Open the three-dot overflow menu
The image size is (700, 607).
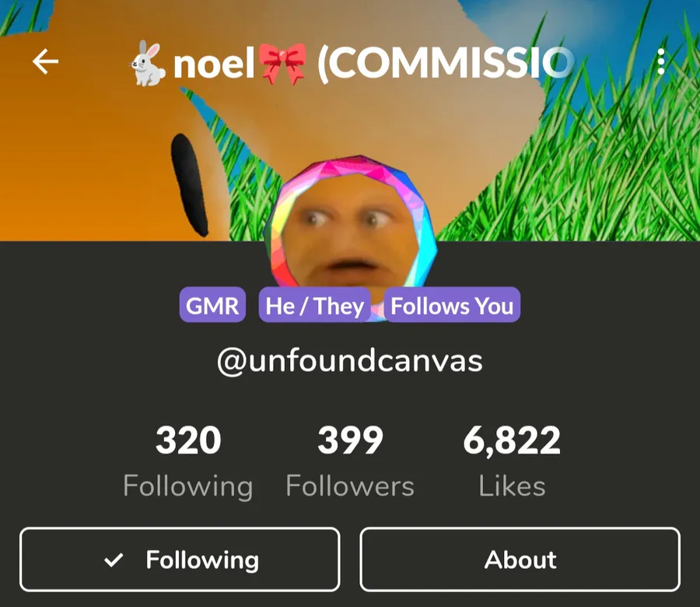(x=661, y=61)
